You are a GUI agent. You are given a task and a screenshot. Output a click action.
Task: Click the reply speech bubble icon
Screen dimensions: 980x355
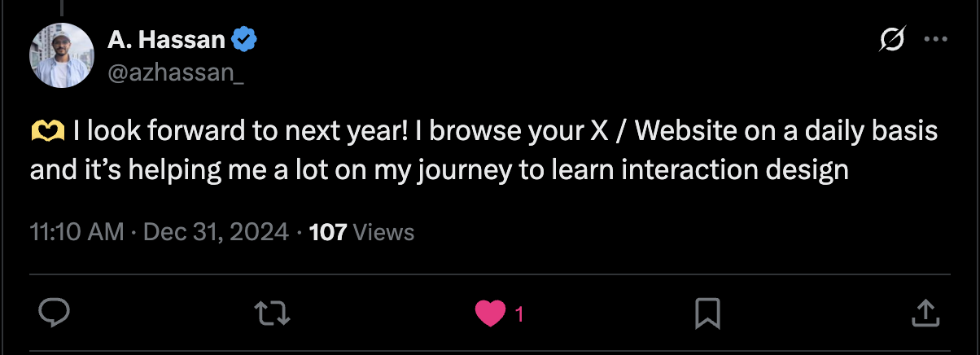55,313
